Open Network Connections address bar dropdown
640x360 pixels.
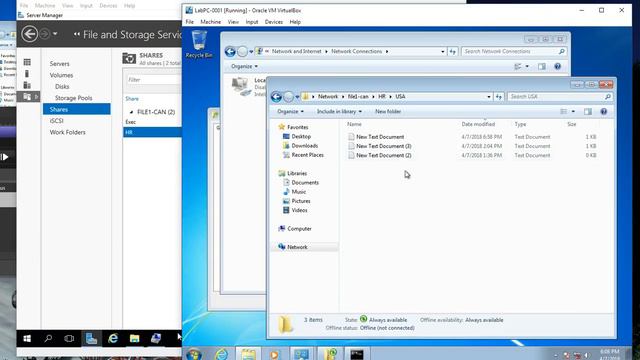point(443,51)
